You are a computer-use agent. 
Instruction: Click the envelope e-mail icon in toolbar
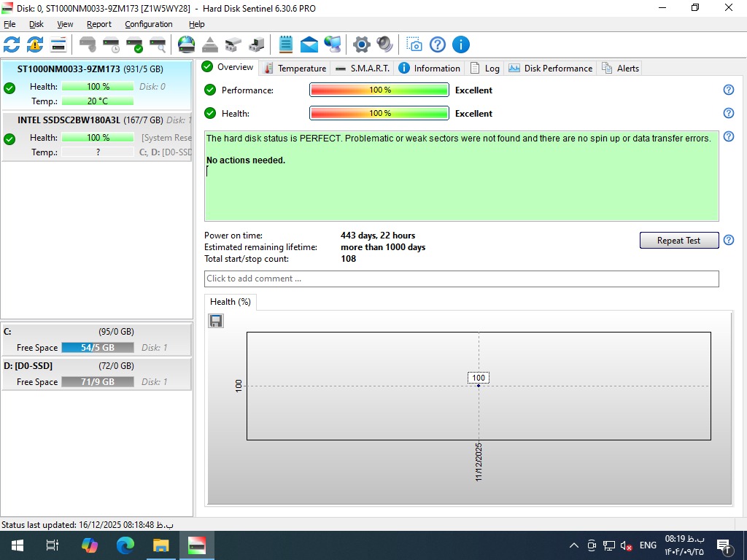pos(309,44)
